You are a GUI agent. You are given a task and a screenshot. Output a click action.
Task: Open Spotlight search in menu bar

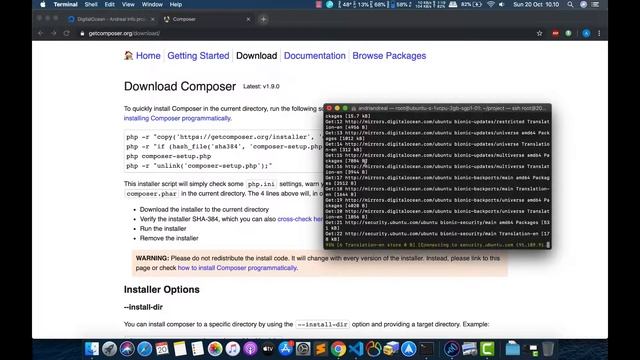click(x=570, y=4)
